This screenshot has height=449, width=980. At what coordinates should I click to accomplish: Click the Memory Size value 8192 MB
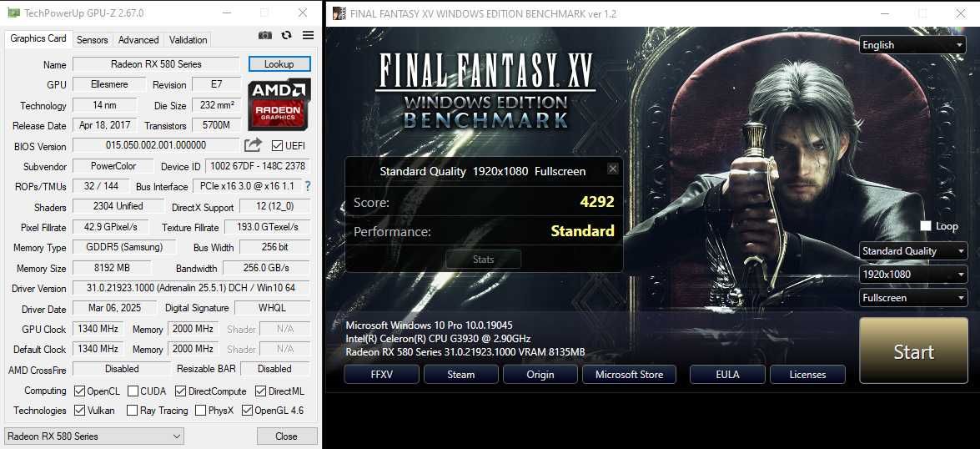pyautogui.click(x=112, y=268)
